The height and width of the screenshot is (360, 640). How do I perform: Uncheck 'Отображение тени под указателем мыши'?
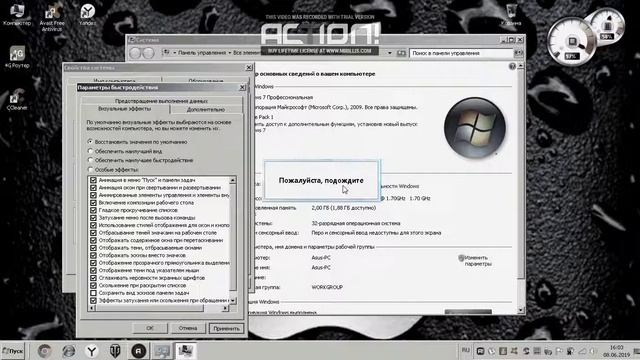tap(93, 270)
